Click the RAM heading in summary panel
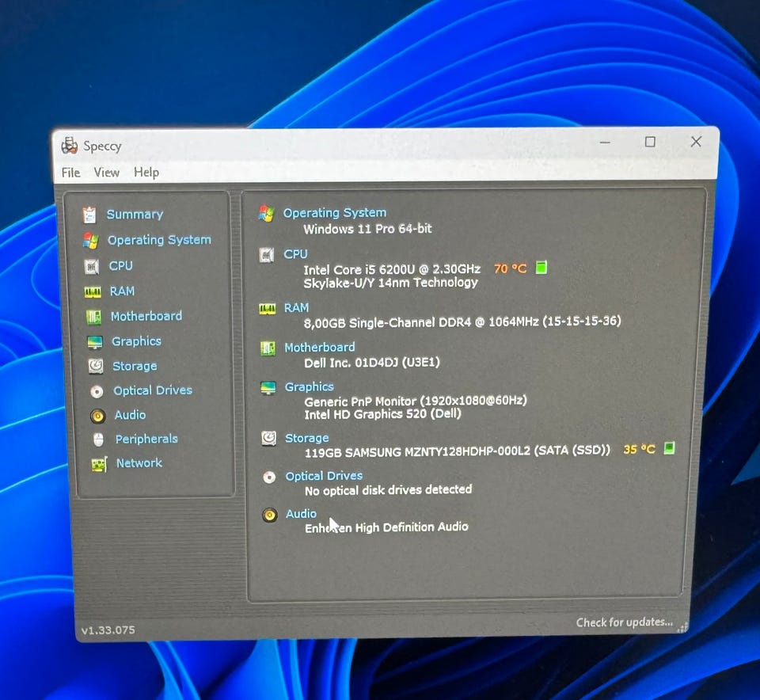This screenshot has width=760, height=700. coord(296,308)
